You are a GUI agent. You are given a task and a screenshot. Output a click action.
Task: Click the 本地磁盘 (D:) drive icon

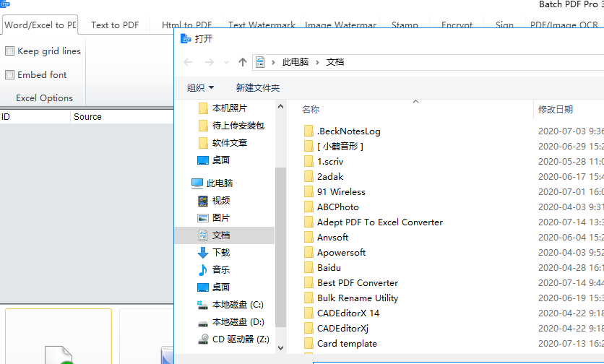coord(203,323)
